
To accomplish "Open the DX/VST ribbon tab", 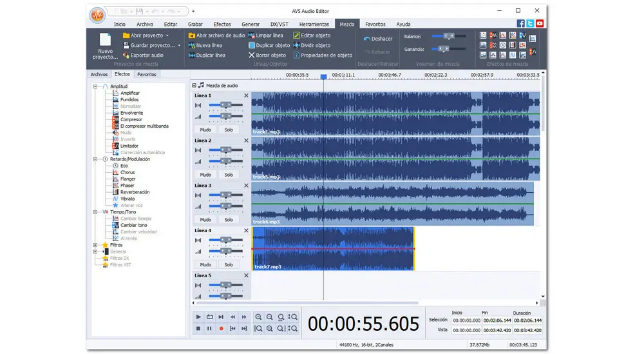I will [279, 25].
